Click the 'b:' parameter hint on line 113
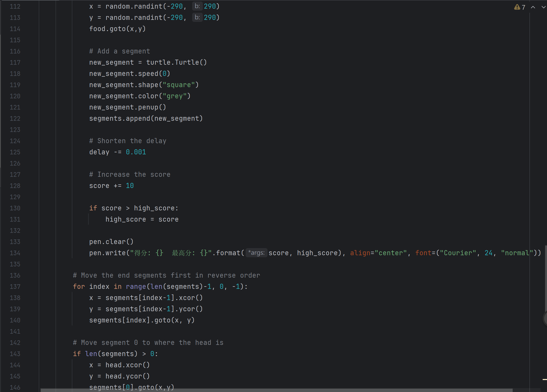This screenshot has height=392, width=547. click(197, 18)
